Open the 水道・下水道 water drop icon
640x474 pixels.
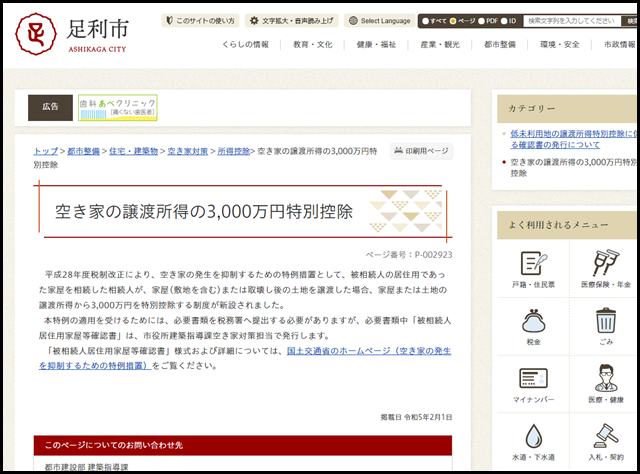tap(533, 436)
